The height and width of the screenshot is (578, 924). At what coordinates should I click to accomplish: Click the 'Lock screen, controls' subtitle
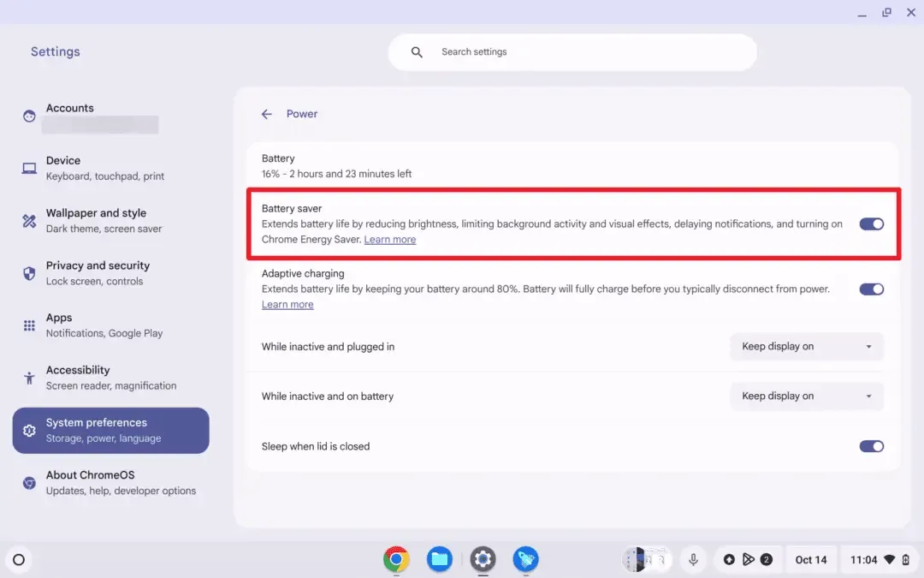pos(94,282)
